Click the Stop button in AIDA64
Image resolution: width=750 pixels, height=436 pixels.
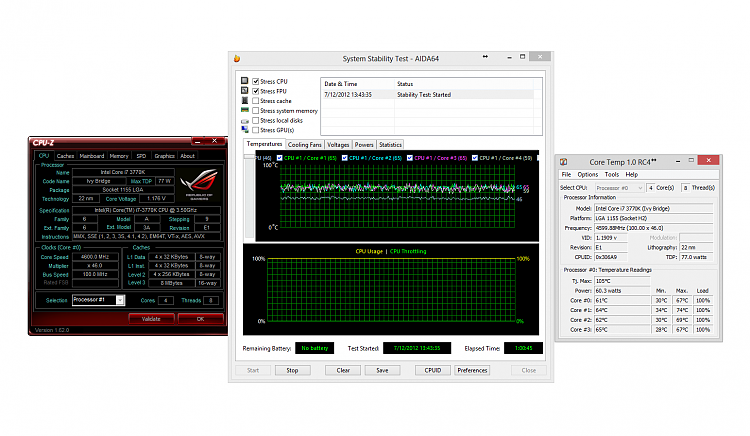[x=292, y=370]
